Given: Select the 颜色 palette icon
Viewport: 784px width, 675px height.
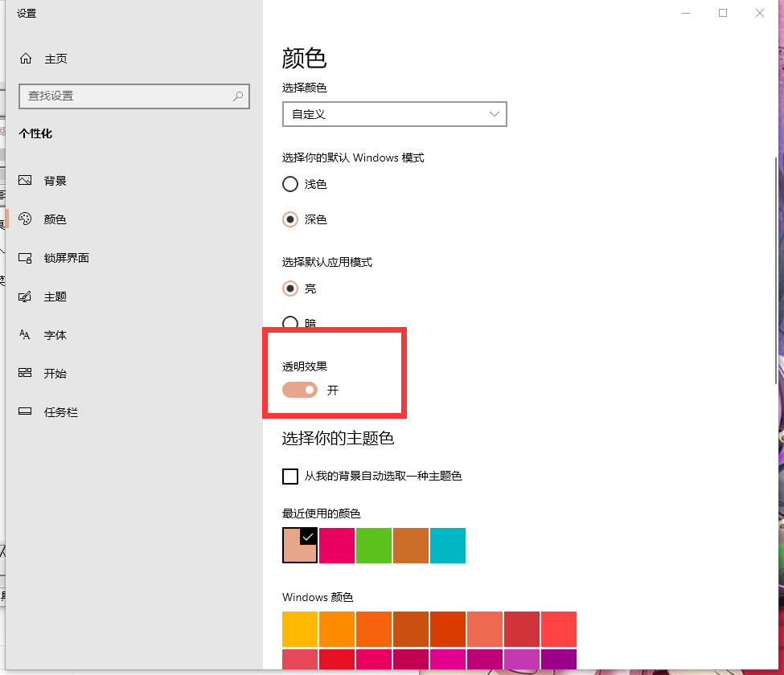Looking at the screenshot, I should (26, 219).
